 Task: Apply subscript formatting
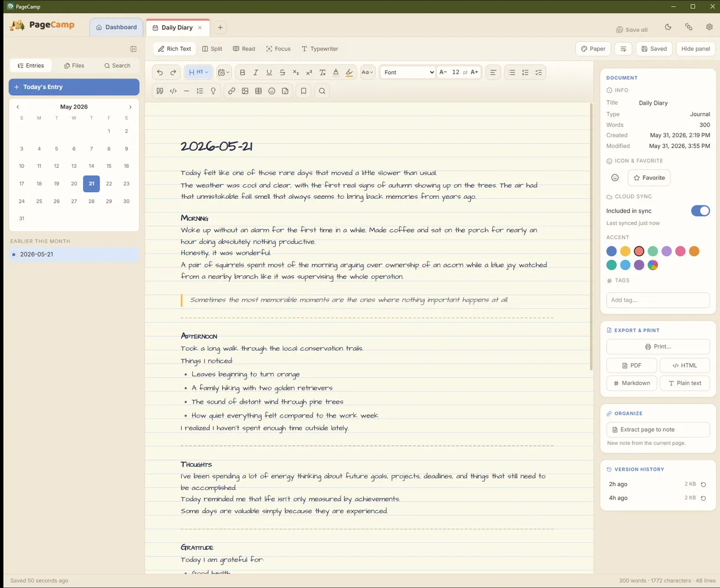(x=296, y=73)
